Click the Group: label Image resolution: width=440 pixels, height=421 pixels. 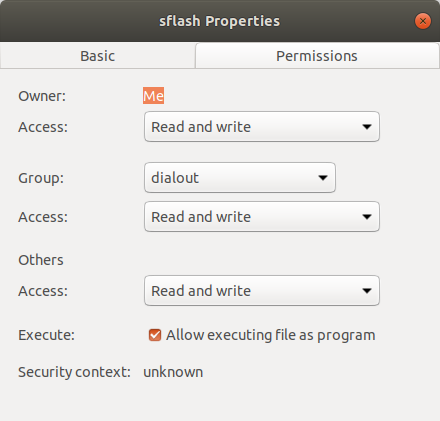point(41,178)
